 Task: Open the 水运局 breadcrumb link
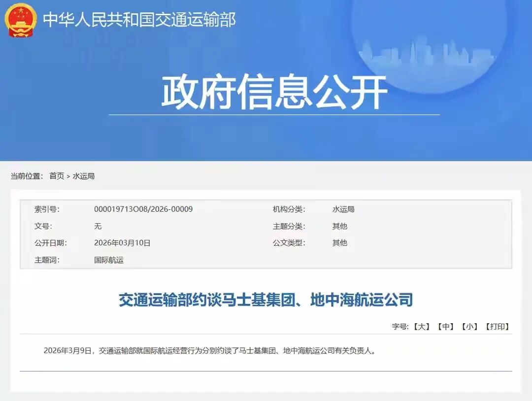coord(83,176)
